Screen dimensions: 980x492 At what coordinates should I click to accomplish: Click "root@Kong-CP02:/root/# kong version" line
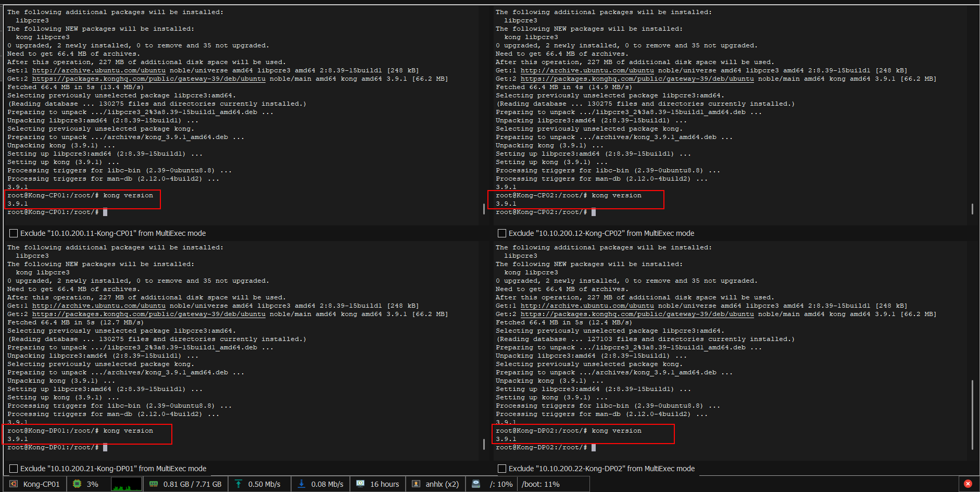tap(569, 195)
